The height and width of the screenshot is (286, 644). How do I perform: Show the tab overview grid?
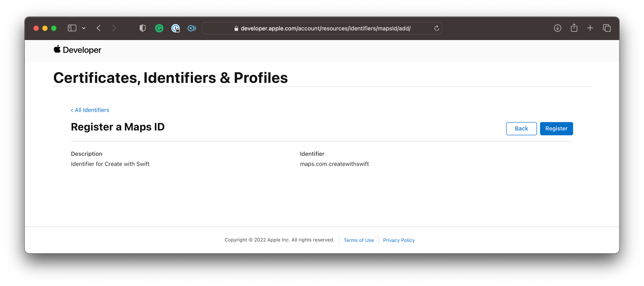point(607,28)
